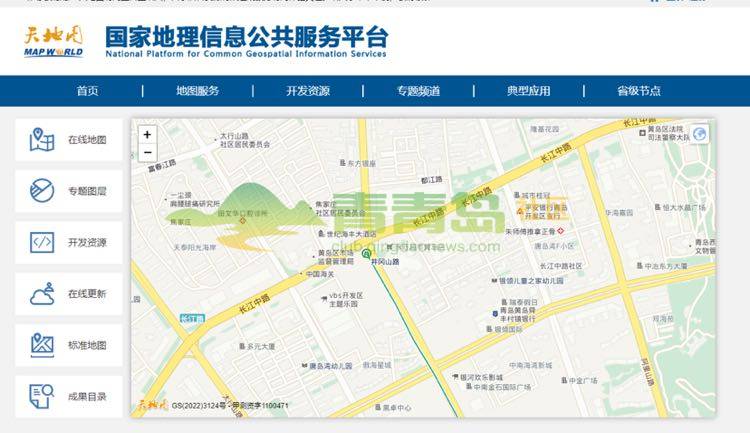Image resolution: width=750 pixels, height=433 pixels.
Task: Click the 多元大厦 building label
Action: tap(261, 346)
